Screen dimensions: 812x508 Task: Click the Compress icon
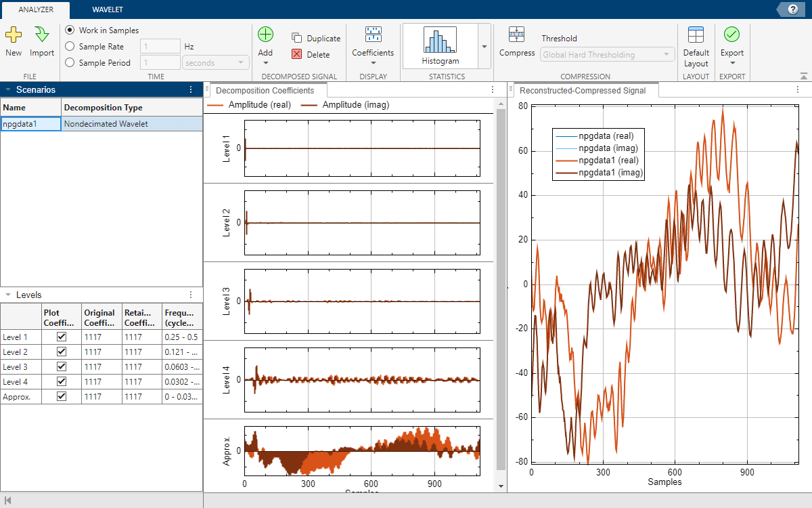click(517, 35)
